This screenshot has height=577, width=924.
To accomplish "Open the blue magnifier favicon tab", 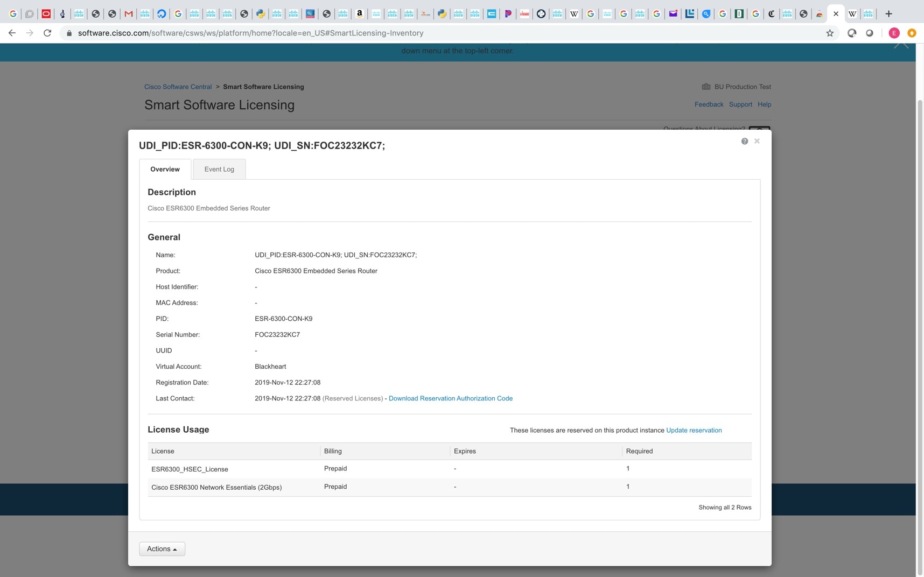I will click(706, 14).
